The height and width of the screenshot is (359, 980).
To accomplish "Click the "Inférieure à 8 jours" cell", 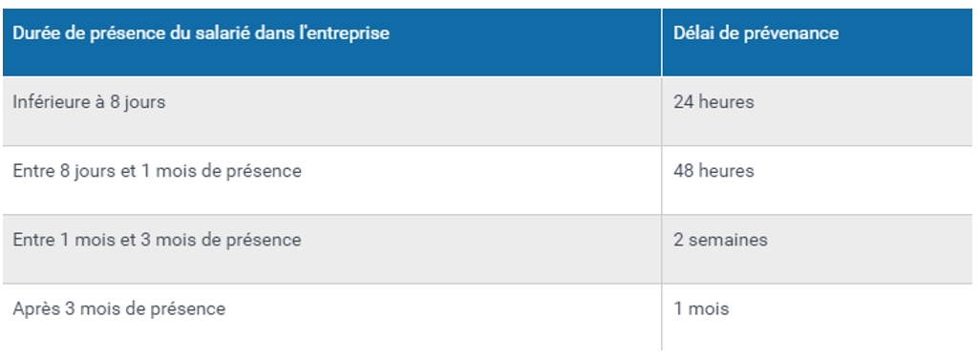I will [331, 111].
